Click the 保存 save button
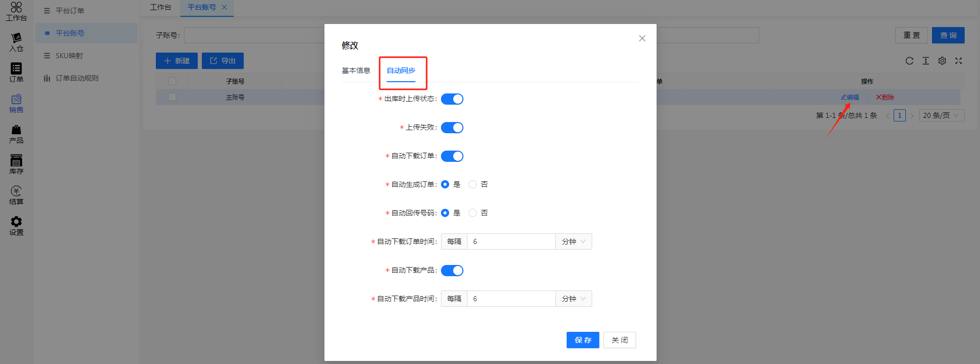This screenshot has height=364, width=980. click(x=582, y=340)
